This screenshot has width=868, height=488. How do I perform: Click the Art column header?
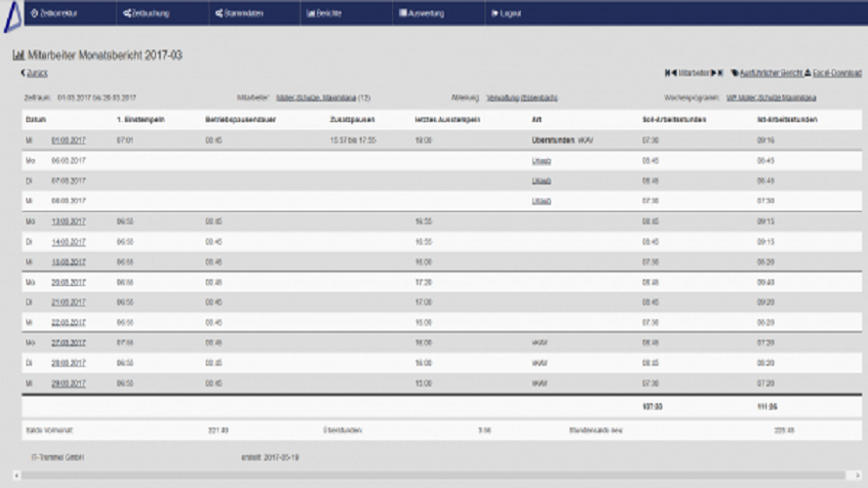coord(536,120)
